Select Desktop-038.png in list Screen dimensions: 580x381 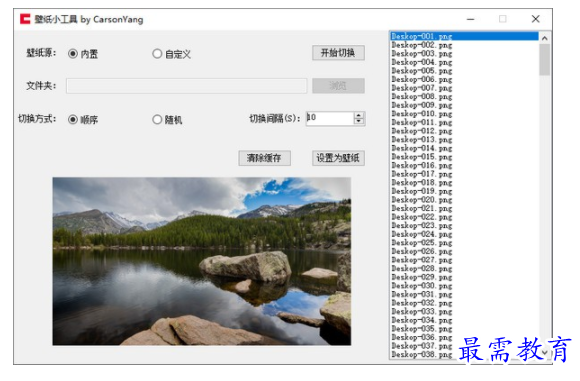click(x=422, y=354)
